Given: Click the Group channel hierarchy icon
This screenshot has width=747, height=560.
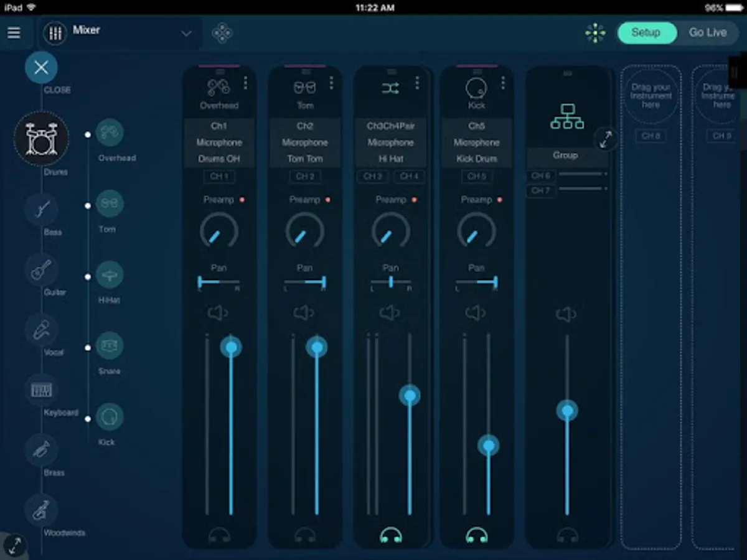Looking at the screenshot, I should pyautogui.click(x=567, y=116).
